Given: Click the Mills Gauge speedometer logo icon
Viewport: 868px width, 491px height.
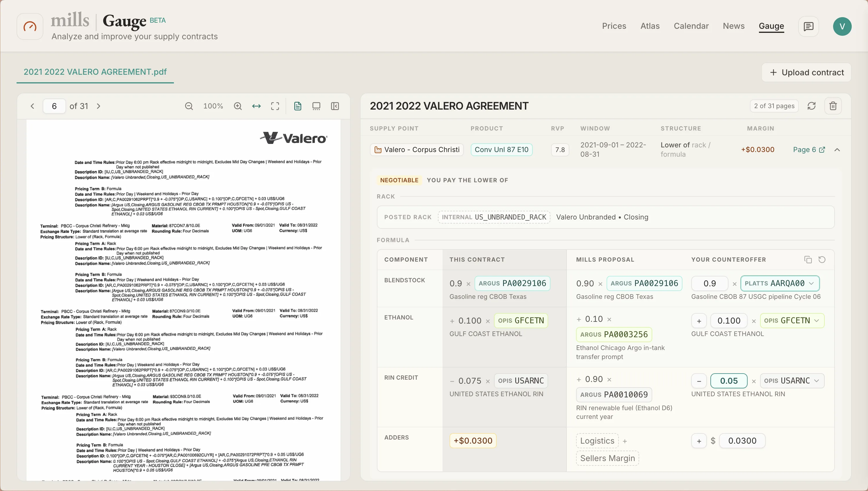Looking at the screenshot, I should (x=30, y=26).
